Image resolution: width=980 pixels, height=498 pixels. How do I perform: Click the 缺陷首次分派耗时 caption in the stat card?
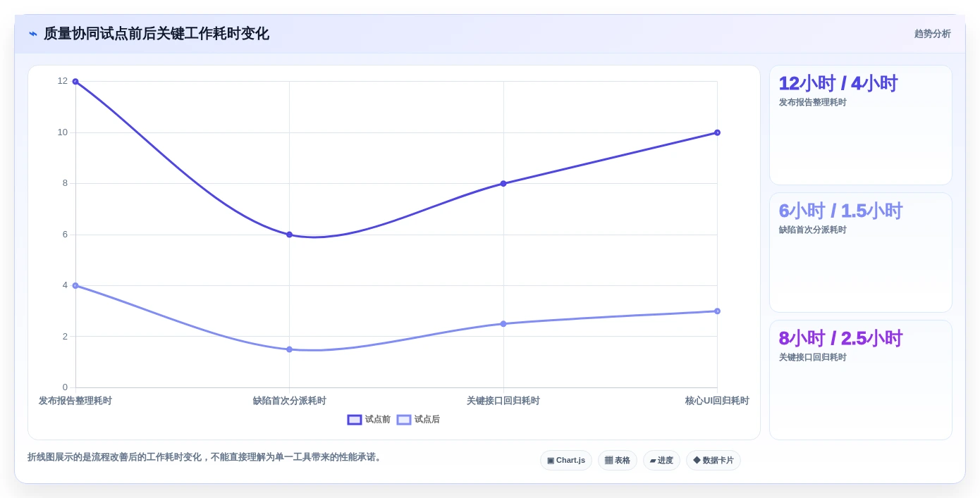click(812, 230)
